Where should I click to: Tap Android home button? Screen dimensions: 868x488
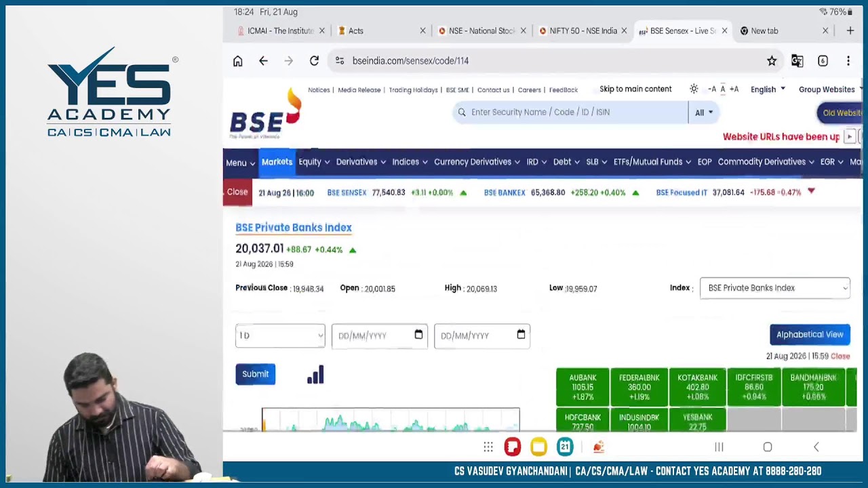point(768,447)
